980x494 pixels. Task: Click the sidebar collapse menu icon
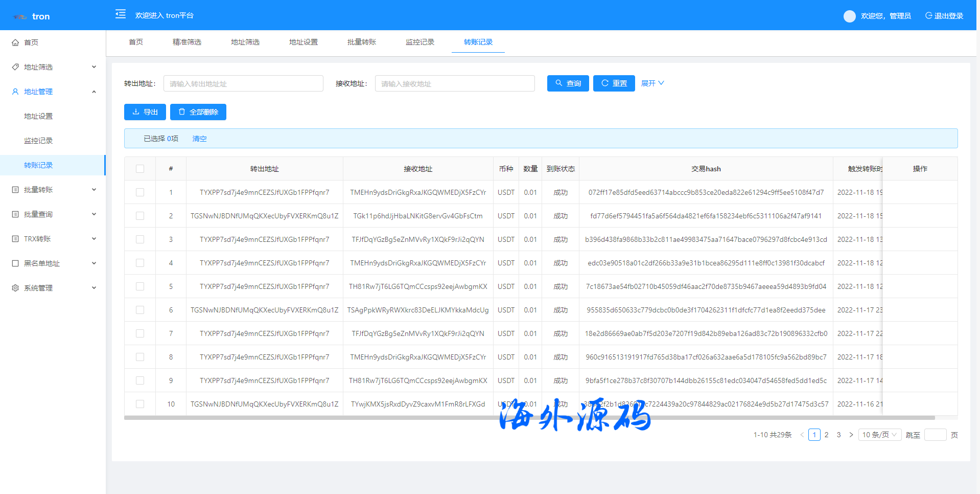coord(121,14)
